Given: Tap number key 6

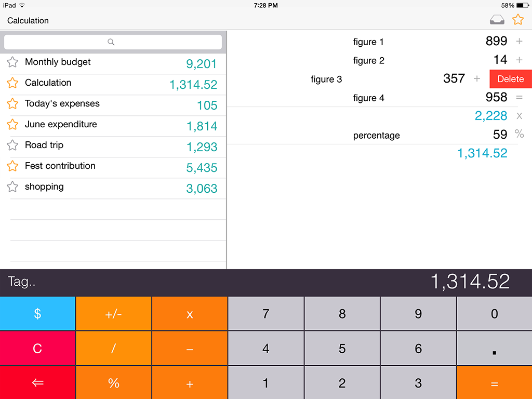Looking at the screenshot, I should tap(418, 348).
